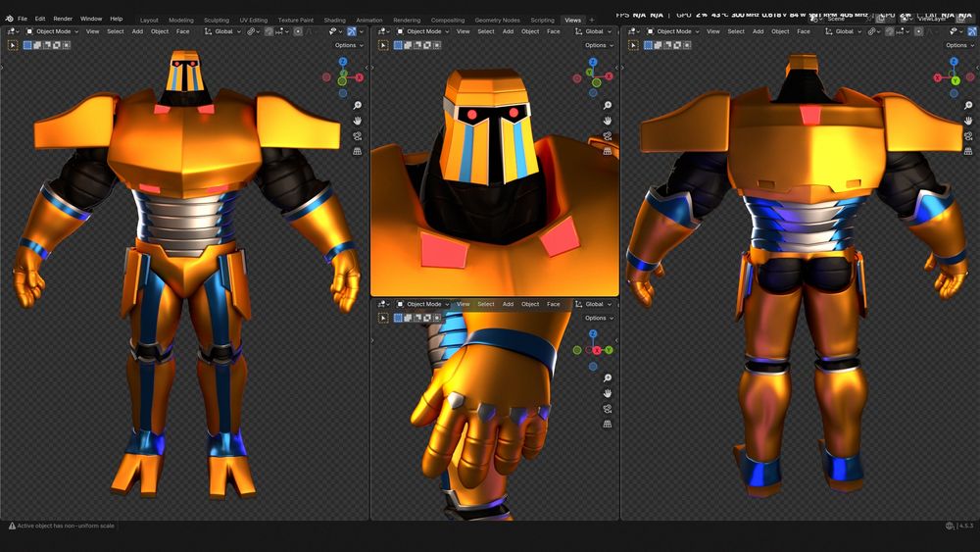The image size is (980, 552).
Task: Open the File menu
Action: (x=23, y=19)
